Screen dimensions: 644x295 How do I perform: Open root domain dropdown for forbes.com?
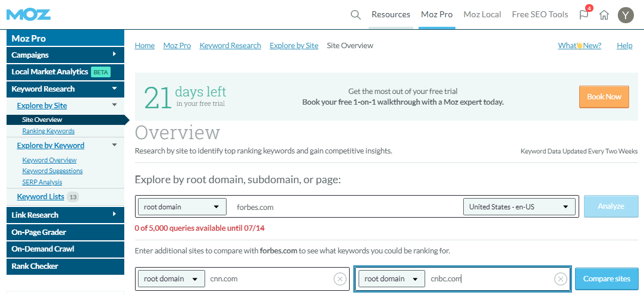(x=182, y=206)
